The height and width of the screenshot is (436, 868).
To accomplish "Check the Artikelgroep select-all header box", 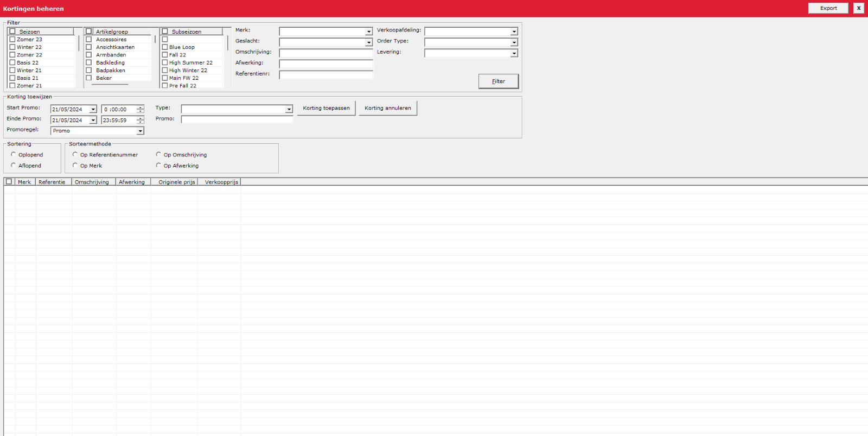I will coord(89,31).
